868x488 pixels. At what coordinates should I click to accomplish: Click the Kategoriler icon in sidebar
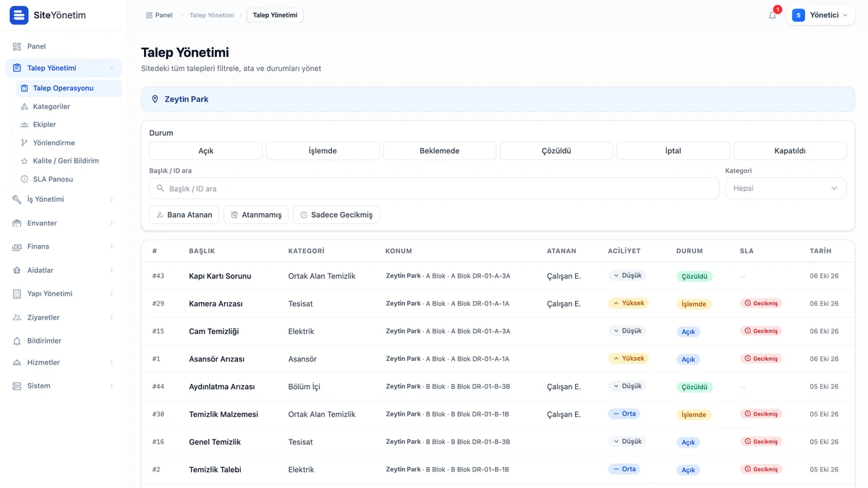pos(25,106)
